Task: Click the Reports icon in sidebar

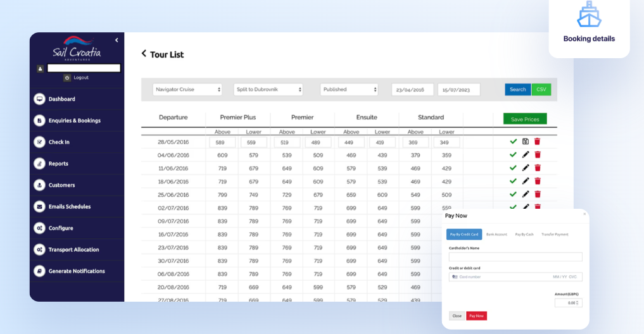Action: [x=39, y=164]
